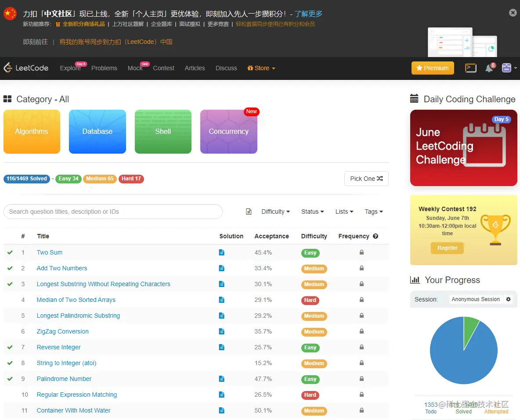The image size is (520, 420).
Task: Open the Regular Expression Matching problem
Action: (x=76, y=395)
